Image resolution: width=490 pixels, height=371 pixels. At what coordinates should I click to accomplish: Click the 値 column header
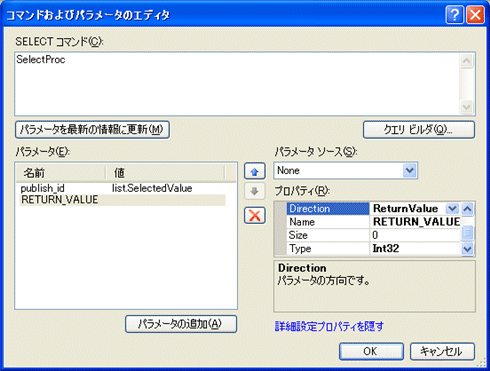click(166, 173)
